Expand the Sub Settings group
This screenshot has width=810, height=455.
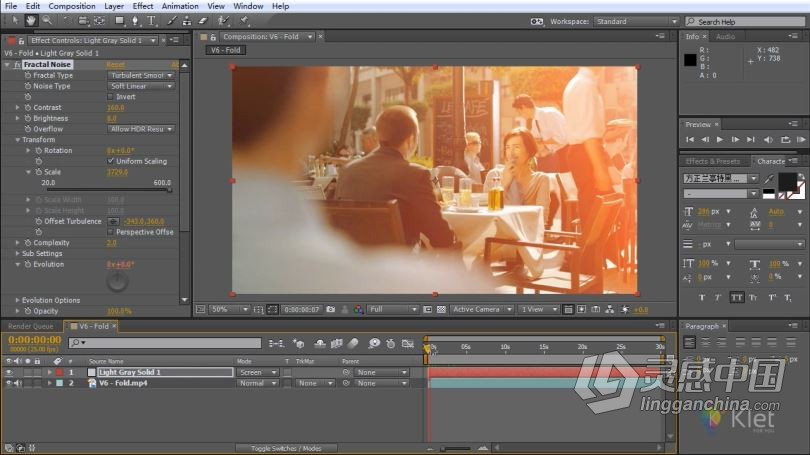point(18,254)
